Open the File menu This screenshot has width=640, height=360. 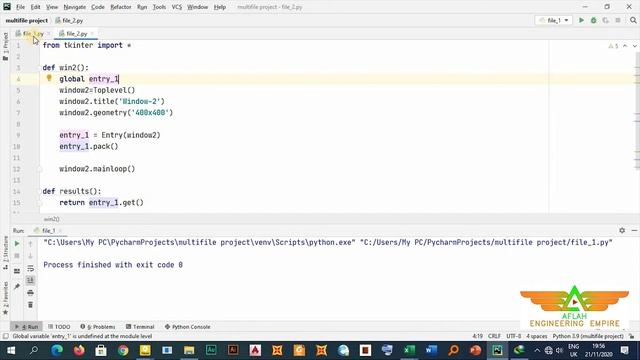tap(20, 7)
